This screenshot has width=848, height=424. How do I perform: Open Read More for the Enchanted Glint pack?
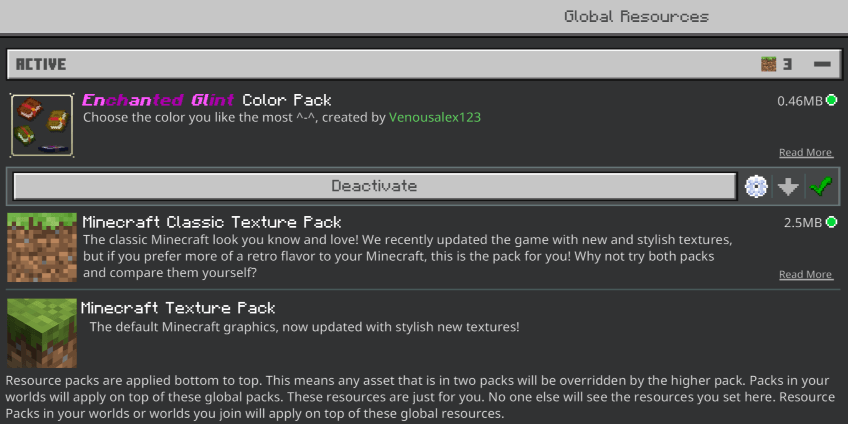[x=805, y=153]
